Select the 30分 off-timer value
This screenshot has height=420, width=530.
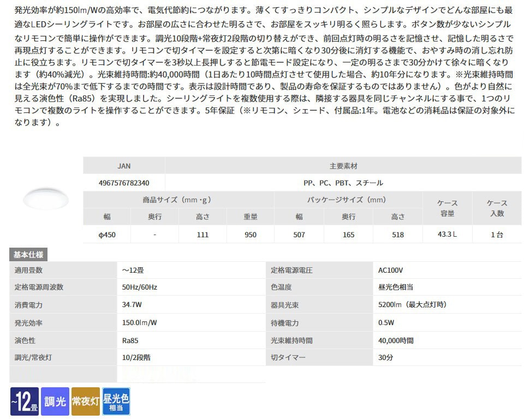(385, 358)
